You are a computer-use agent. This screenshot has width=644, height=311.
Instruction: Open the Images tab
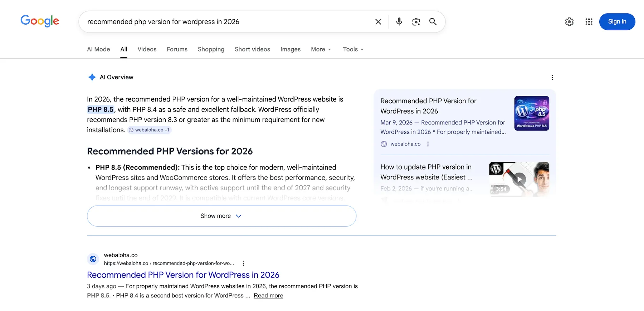tap(291, 49)
